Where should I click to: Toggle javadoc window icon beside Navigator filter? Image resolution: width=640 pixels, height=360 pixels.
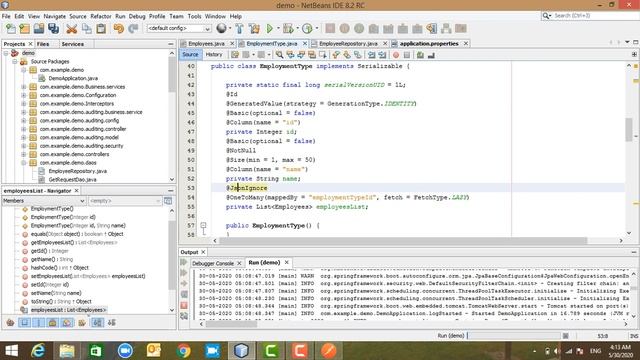168,201
